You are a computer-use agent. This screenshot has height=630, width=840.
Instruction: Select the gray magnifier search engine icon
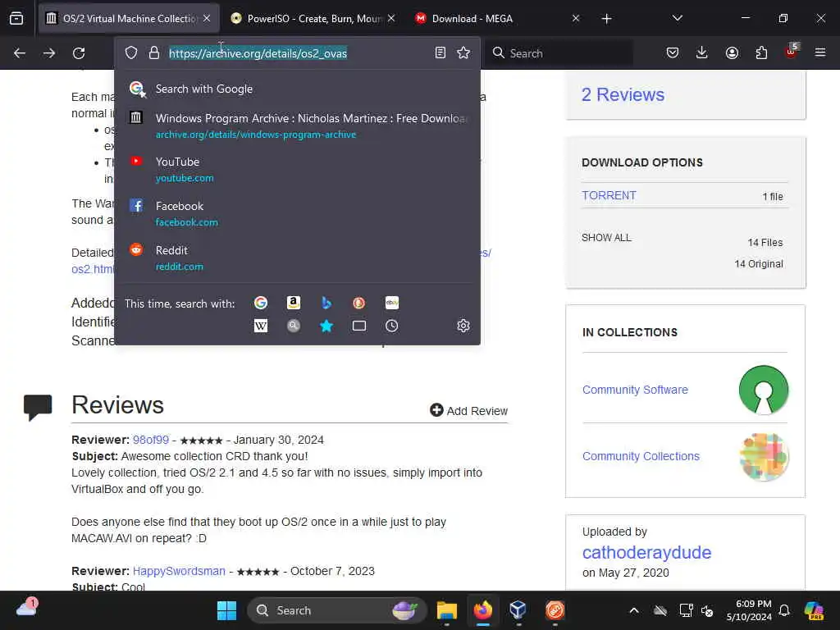tap(293, 326)
